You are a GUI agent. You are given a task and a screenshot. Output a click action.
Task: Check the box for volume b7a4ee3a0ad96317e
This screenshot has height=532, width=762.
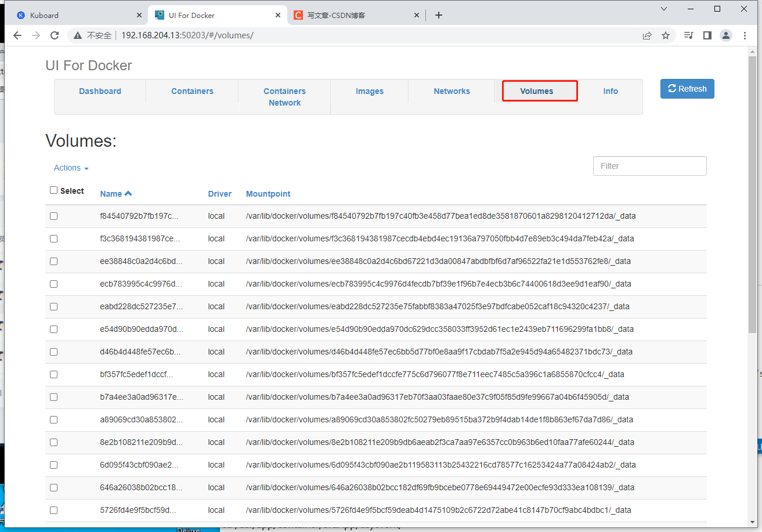(x=54, y=397)
